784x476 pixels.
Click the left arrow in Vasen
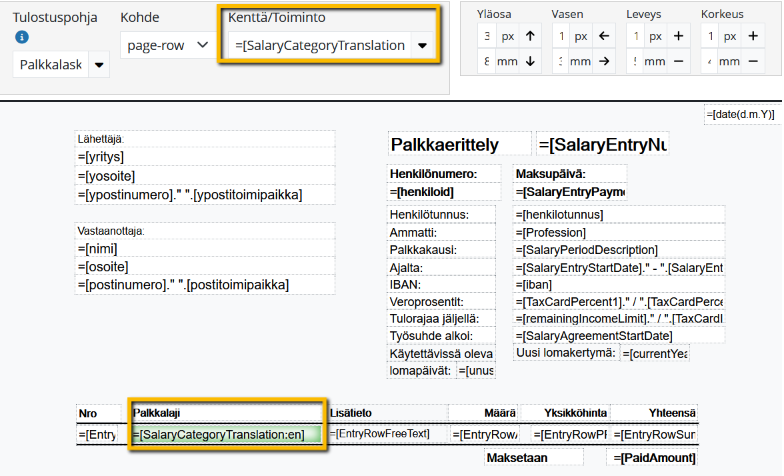(x=603, y=37)
